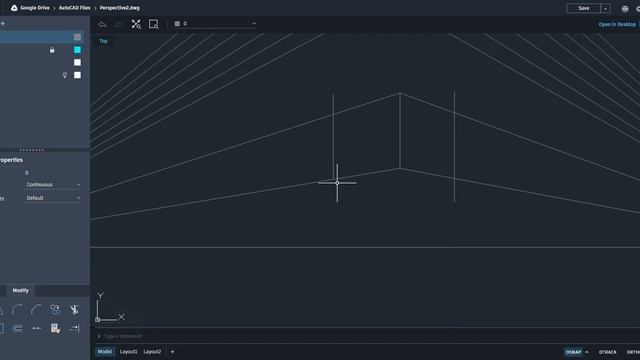Open the gray color swatch of selected layer

click(77, 37)
